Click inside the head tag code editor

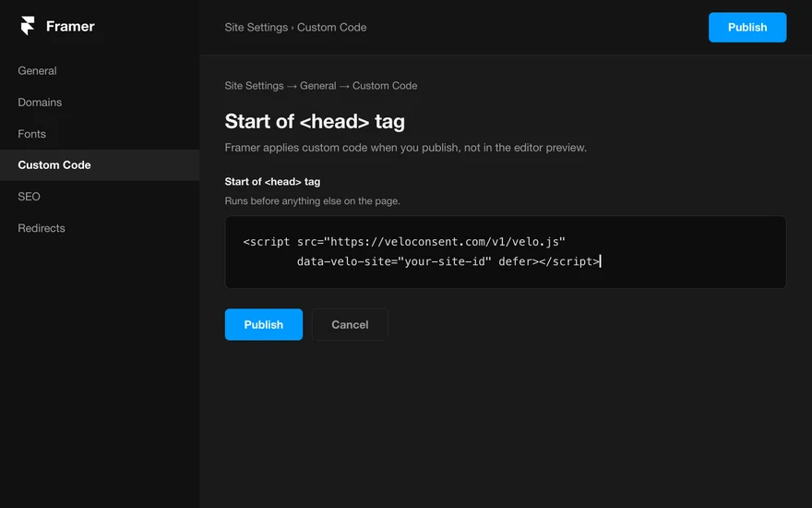point(506,252)
